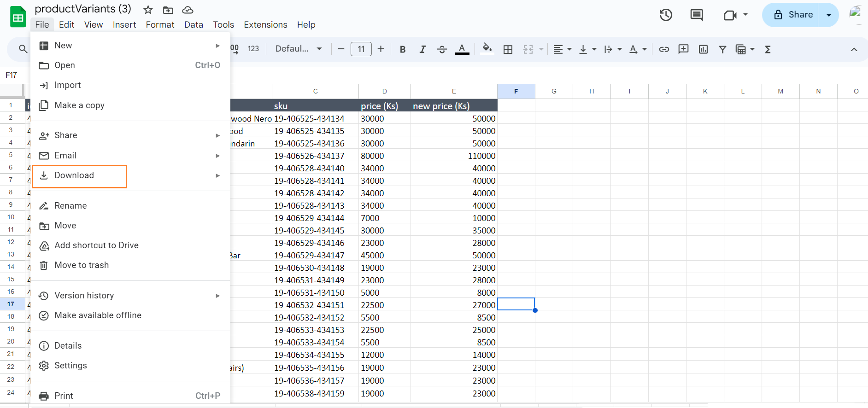Select Import in the File menu
Image resolution: width=868 pixels, height=408 pixels.
pyautogui.click(x=130, y=85)
